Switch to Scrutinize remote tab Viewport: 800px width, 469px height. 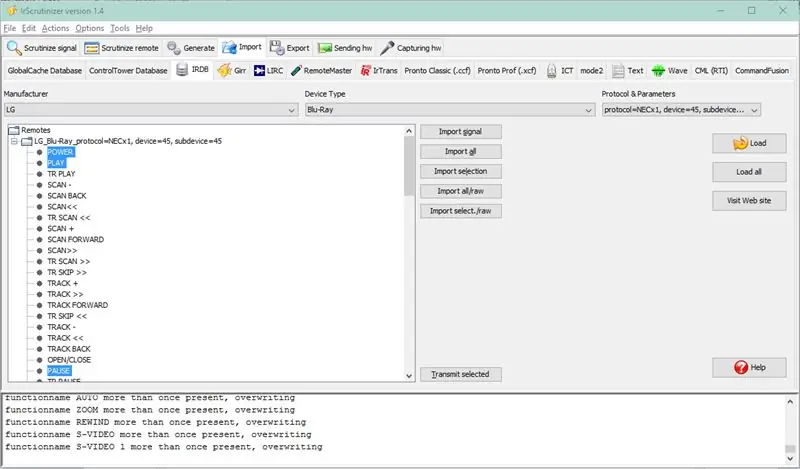click(x=121, y=48)
